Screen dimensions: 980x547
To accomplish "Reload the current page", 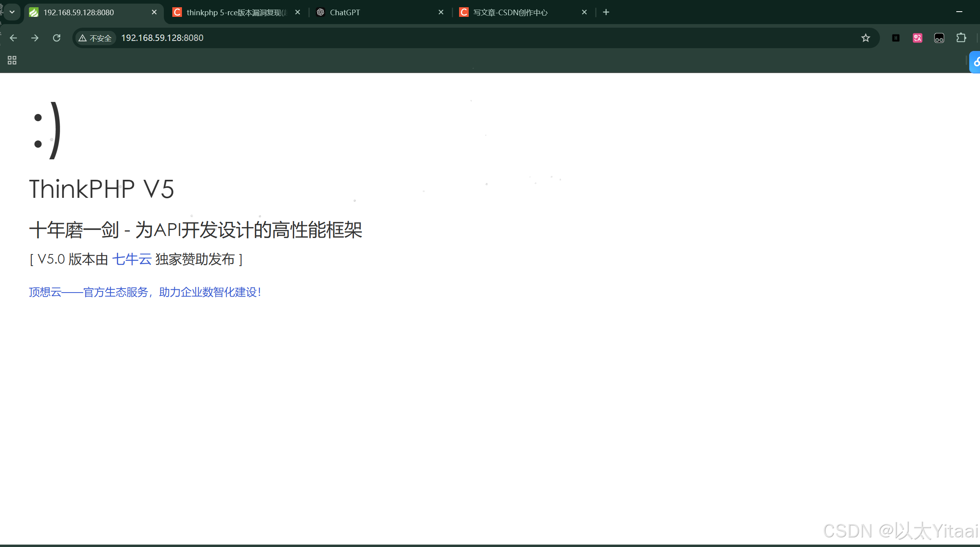I will [x=57, y=38].
